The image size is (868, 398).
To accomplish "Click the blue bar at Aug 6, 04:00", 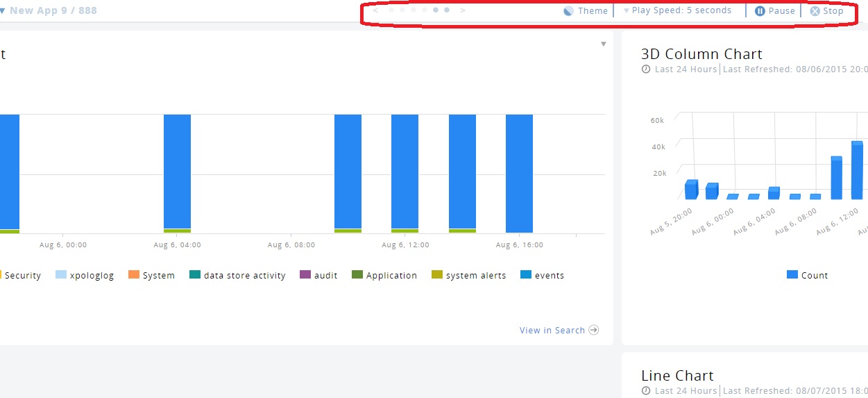I will pyautogui.click(x=177, y=172).
